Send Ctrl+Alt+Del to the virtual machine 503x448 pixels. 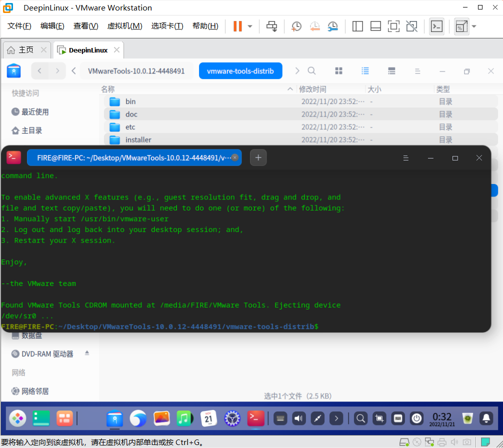(x=271, y=26)
